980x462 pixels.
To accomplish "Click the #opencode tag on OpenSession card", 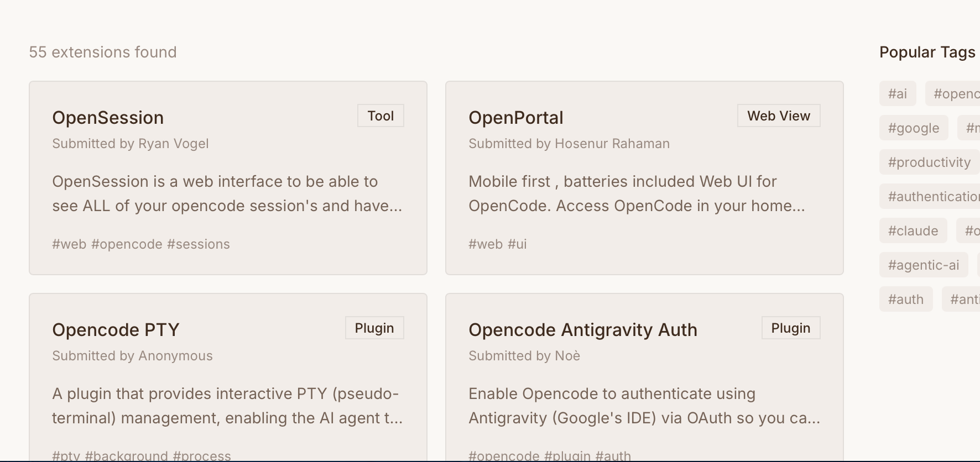I will point(127,244).
